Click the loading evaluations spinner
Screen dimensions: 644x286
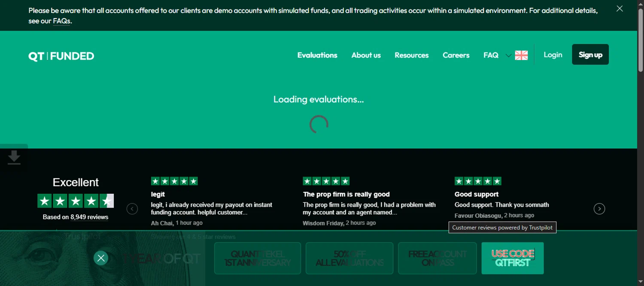click(319, 124)
